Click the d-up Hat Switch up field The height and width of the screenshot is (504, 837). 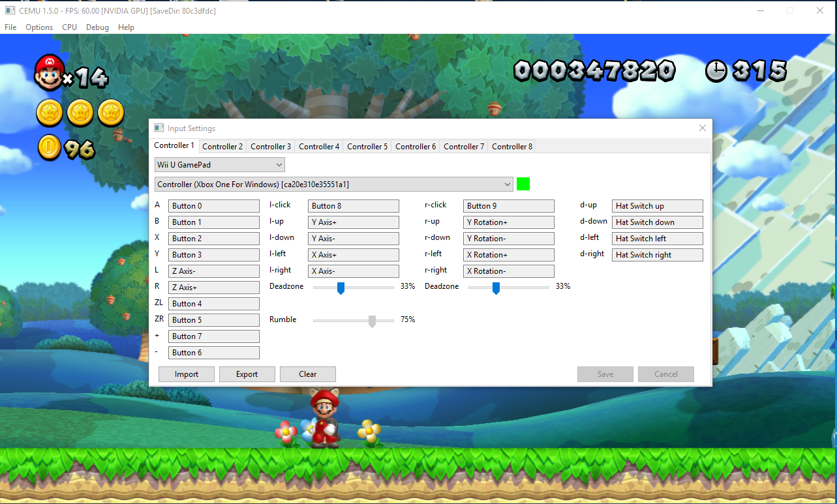[658, 206]
